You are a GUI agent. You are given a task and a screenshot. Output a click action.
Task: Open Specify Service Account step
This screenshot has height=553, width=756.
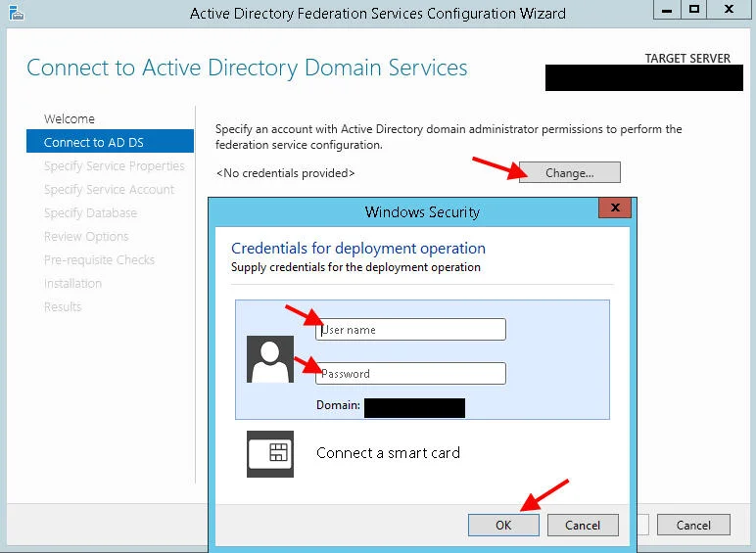109,189
